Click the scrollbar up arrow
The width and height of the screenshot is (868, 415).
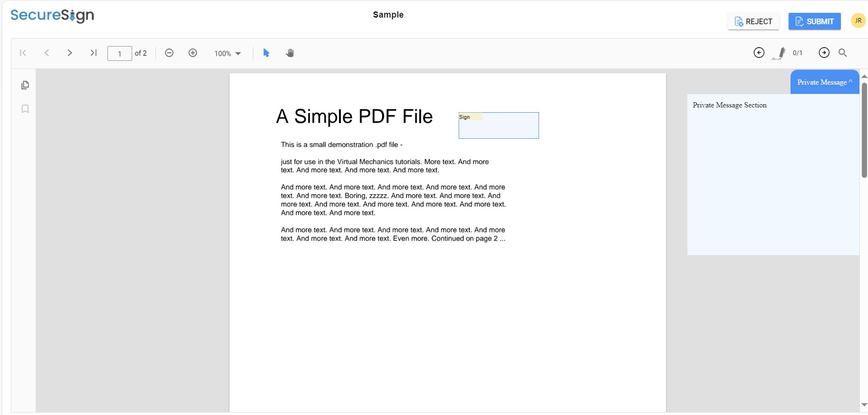pos(864,77)
